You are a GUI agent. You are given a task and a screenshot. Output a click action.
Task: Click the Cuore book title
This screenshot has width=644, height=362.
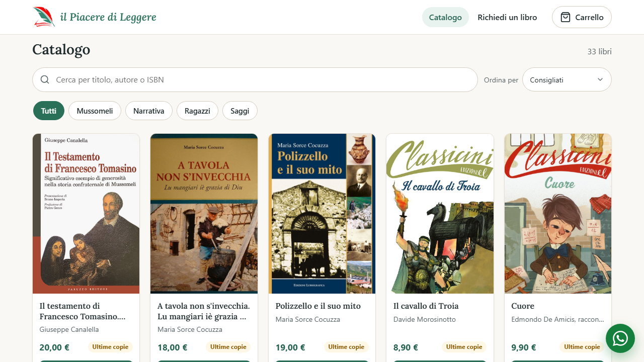click(523, 306)
